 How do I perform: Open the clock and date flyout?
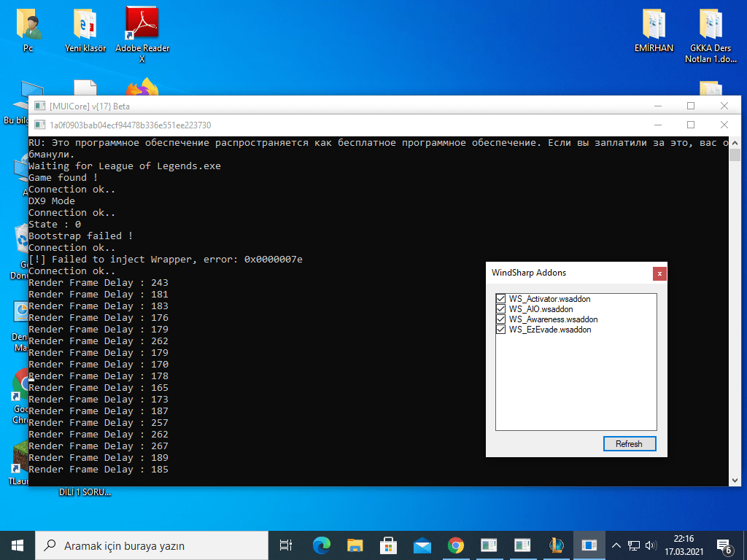pyautogui.click(x=684, y=545)
